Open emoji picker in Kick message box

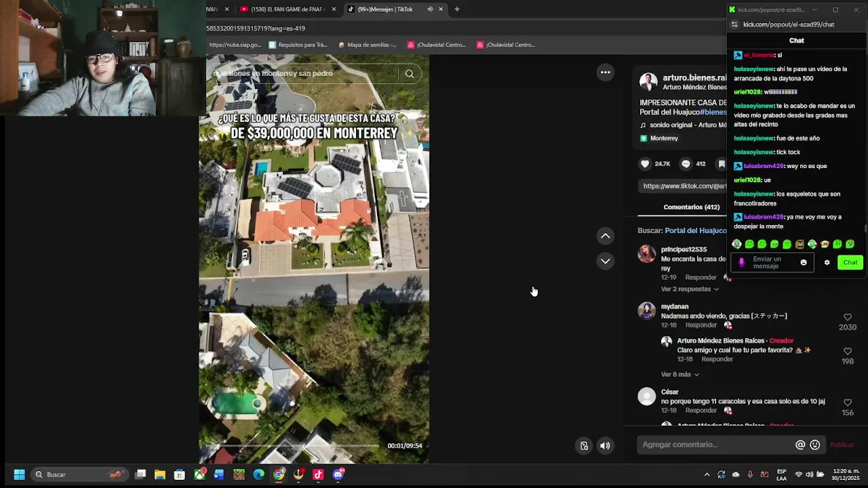pos(804,262)
